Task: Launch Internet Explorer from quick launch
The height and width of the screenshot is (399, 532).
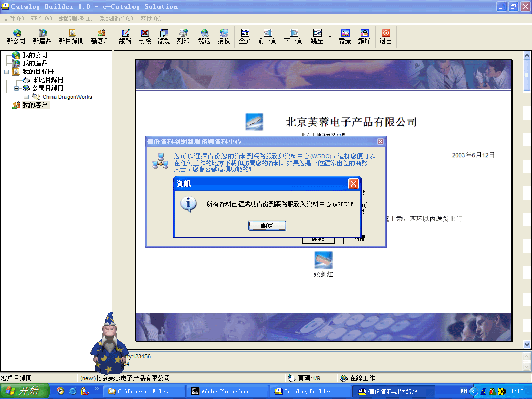Action: [x=73, y=391]
